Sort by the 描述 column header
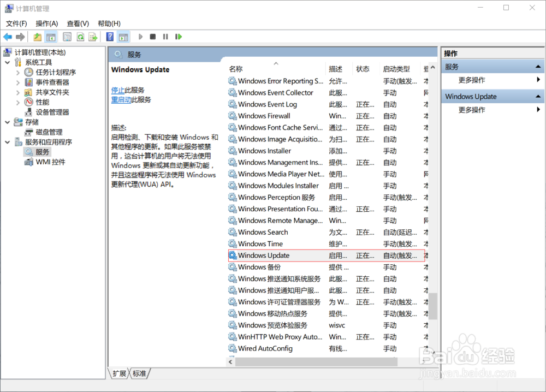Screen dimensions: 546x392 click(x=339, y=69)
